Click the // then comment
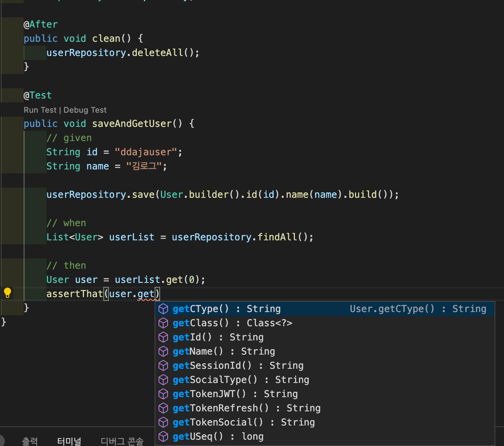 66,266
